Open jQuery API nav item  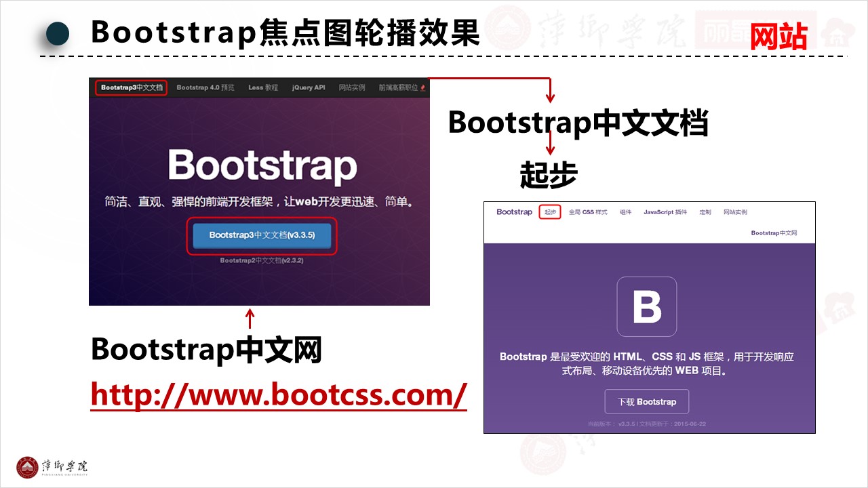click(309, 87)
